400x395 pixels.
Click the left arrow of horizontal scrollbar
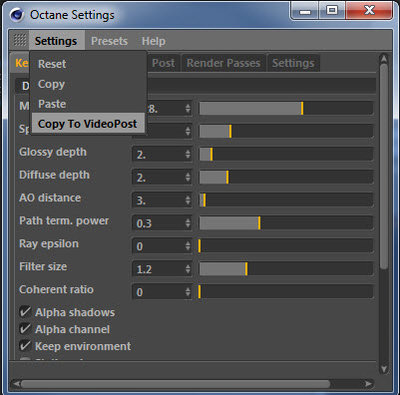(x=16, y=384)
